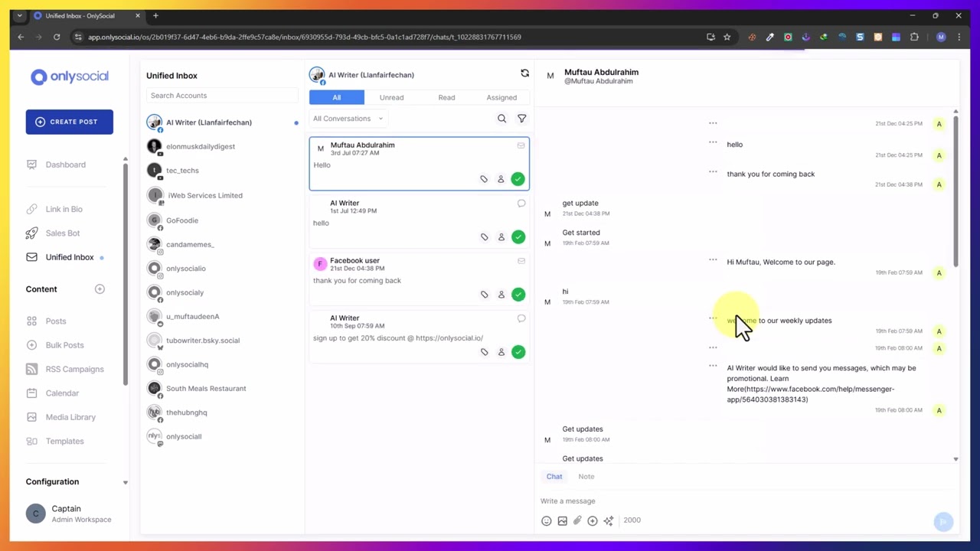Click assign-user icon on the 'hello' AI Writer conversation
This screenshot has width=980, height=551.
pos(501,237)
